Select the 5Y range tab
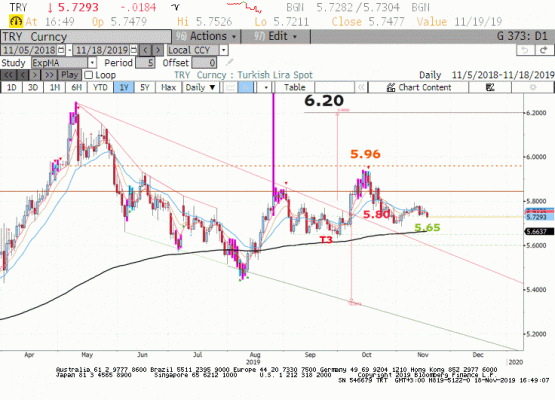Screen dimensions: 555x400 click(x=145, y=87)
